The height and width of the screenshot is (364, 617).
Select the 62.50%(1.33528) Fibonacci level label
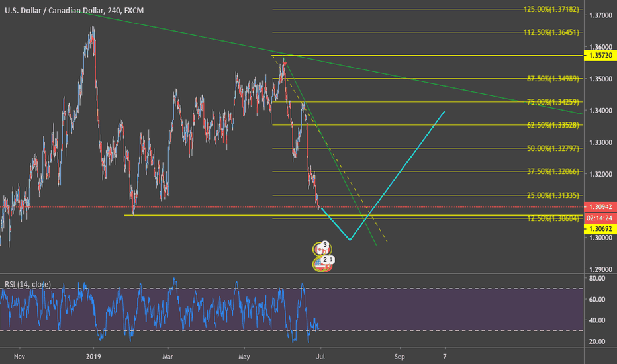pyautogui.click(x=553, y=125)
